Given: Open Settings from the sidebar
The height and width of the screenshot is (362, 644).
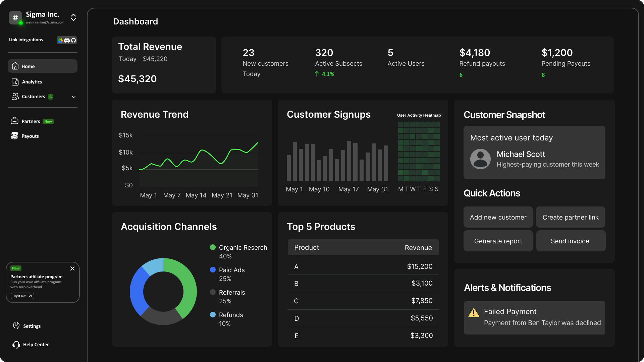Looking at the screenshot, I should click(x=31, y=326).
